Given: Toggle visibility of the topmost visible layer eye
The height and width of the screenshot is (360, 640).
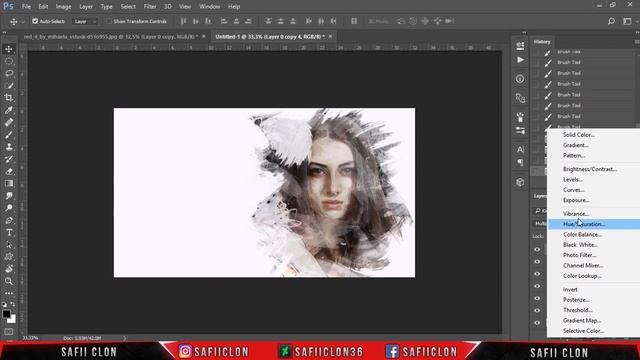Looking at the screenshot, I should (x=537, y=249).
